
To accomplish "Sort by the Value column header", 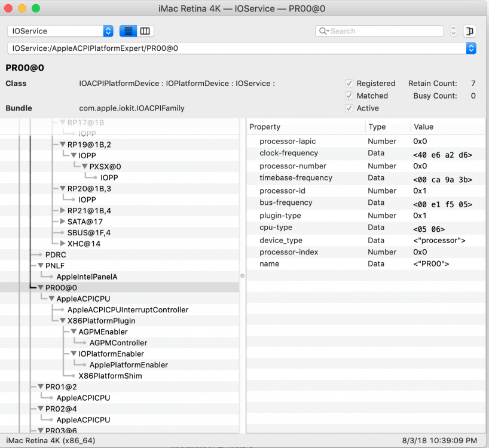I will tap(448, 127).
